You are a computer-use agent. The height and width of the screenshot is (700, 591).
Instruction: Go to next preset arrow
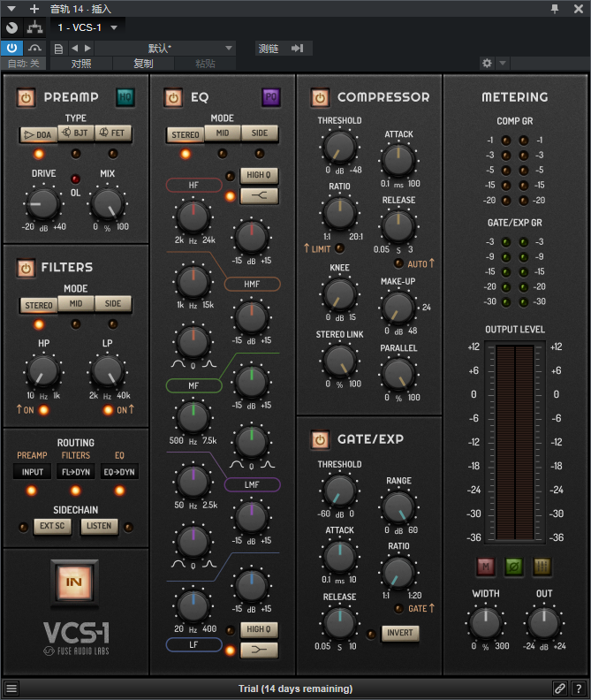click(x=88, y=48)
